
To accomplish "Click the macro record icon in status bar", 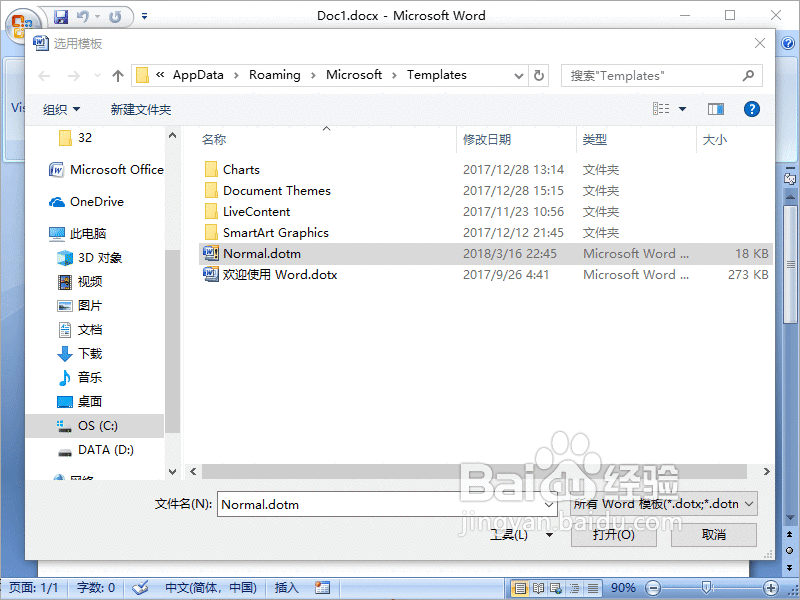I will [x=322, y=588].
